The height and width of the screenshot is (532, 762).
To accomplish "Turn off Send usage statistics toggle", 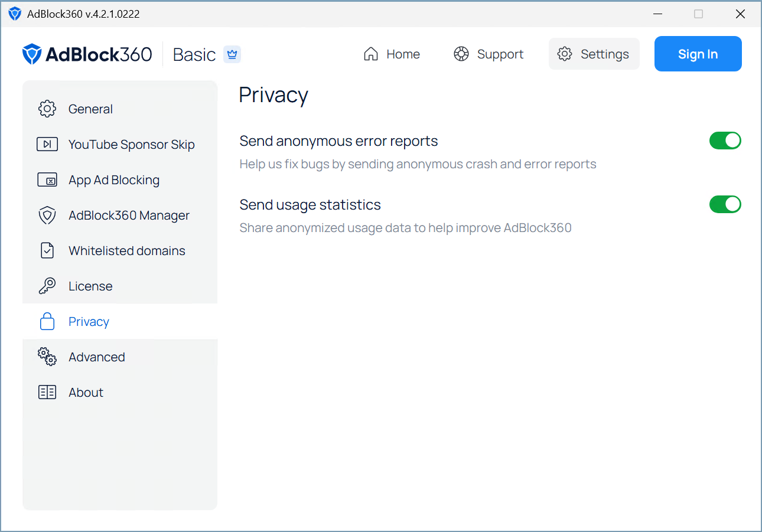I will coord(725,204).
